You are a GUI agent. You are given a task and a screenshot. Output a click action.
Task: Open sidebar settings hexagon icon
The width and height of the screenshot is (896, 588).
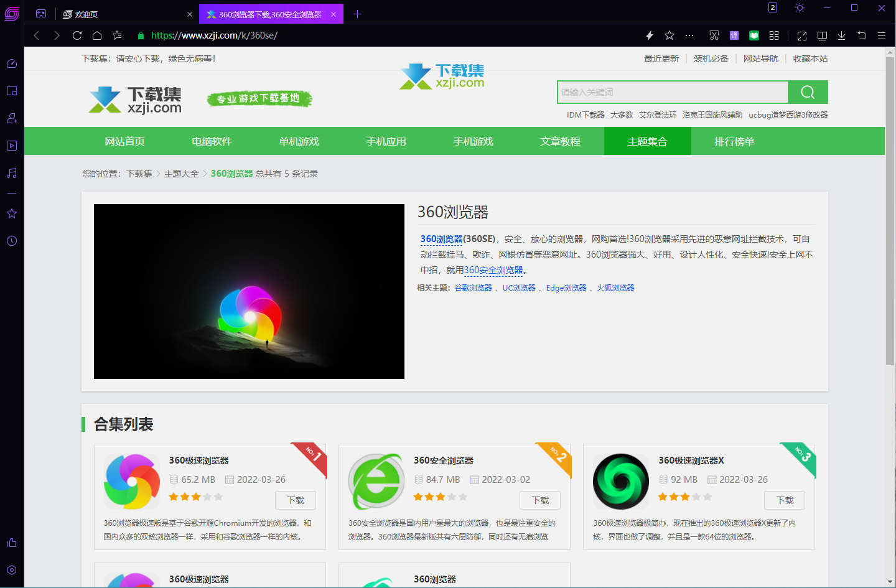(x=12, y=570)
